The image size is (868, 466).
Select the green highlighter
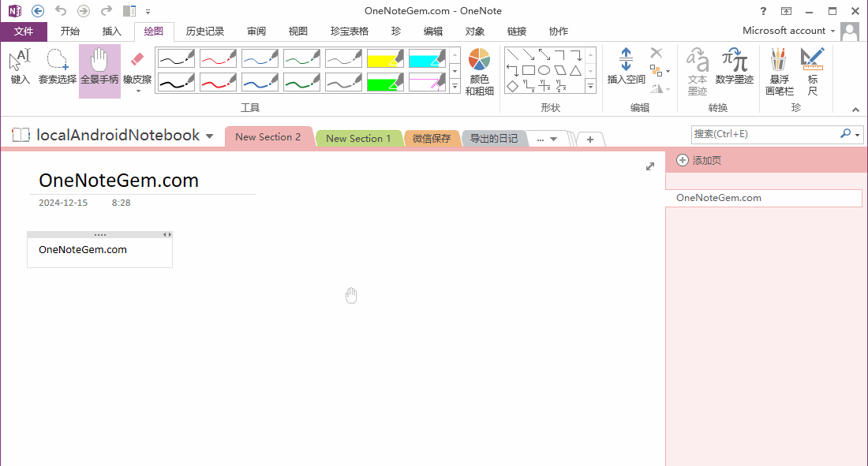pos(385,82)
